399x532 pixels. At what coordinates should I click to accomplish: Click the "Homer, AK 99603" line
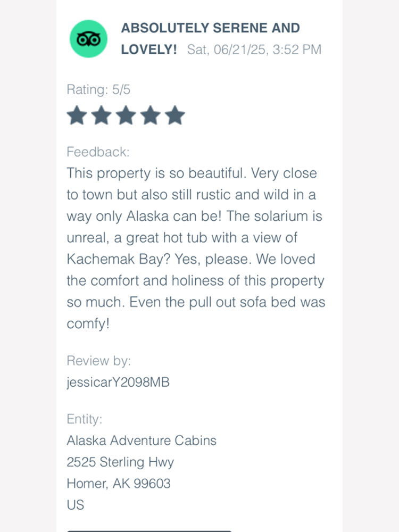pos(119,483)
